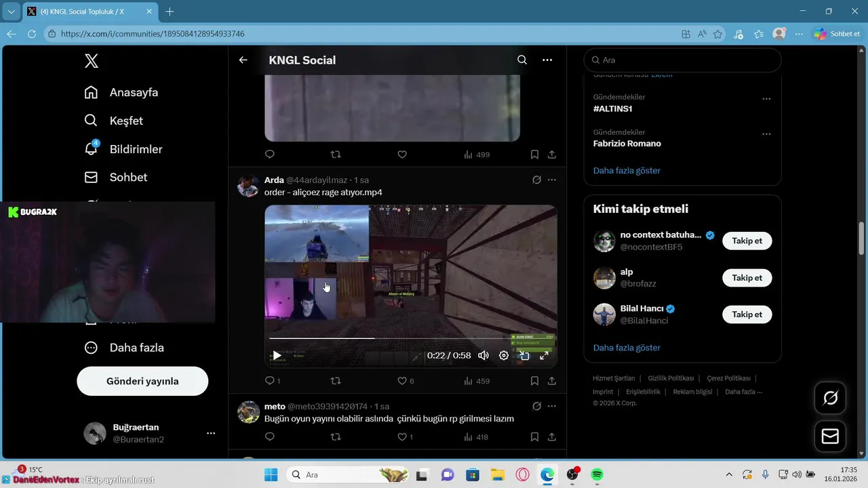Open Gizlilik Politikası footer link
The height and width of the screenshot is (488, 868).
[671, 378]
